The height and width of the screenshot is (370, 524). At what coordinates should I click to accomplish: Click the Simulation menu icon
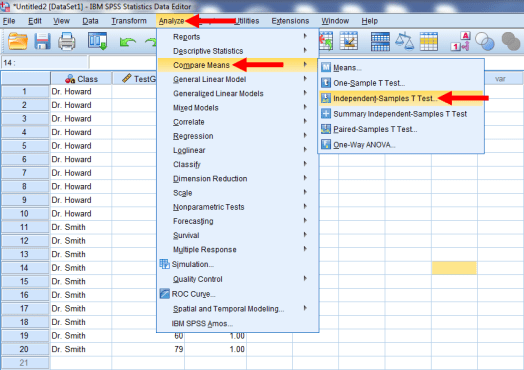pyautogui.click(x=164, y=264)
